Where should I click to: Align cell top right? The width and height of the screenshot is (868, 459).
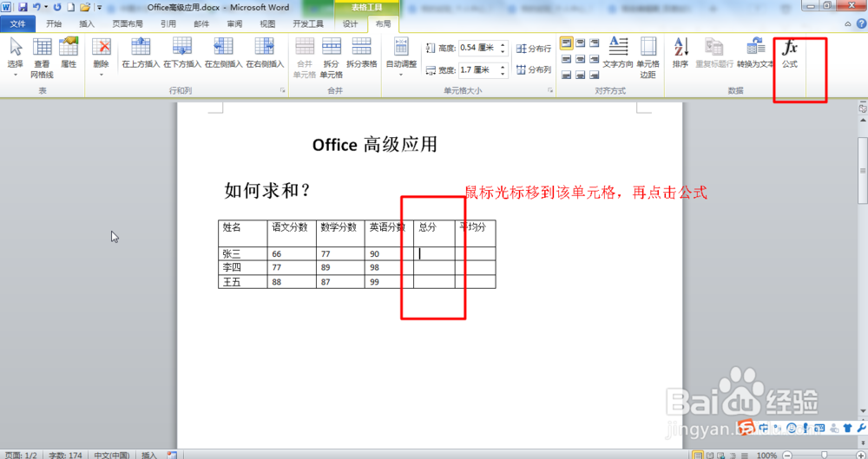tap(594, 43)
